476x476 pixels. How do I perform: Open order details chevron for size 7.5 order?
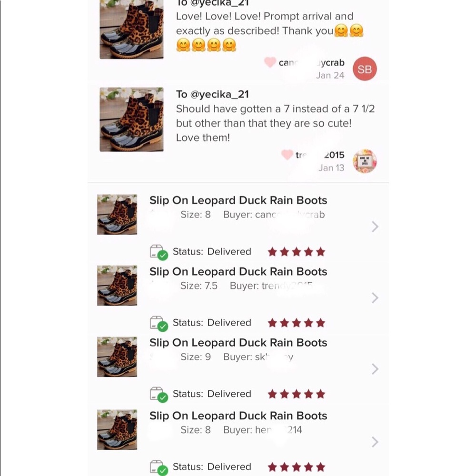point(375,298)
